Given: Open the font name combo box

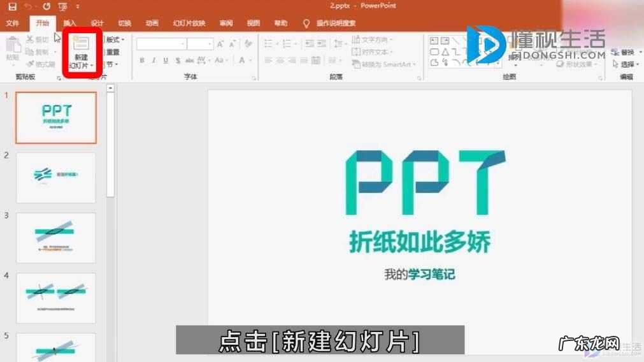Looking at the screenshot, I should 161,43.
